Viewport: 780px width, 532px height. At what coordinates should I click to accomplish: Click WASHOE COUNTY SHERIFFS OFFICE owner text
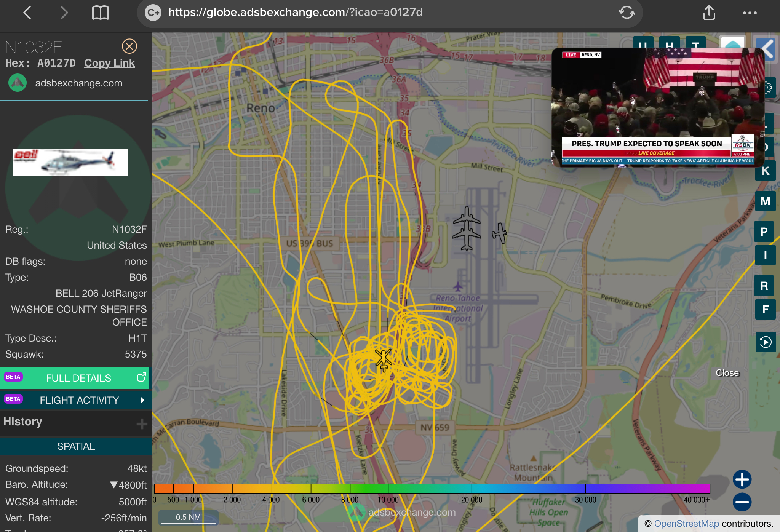[x=79, y=316]
